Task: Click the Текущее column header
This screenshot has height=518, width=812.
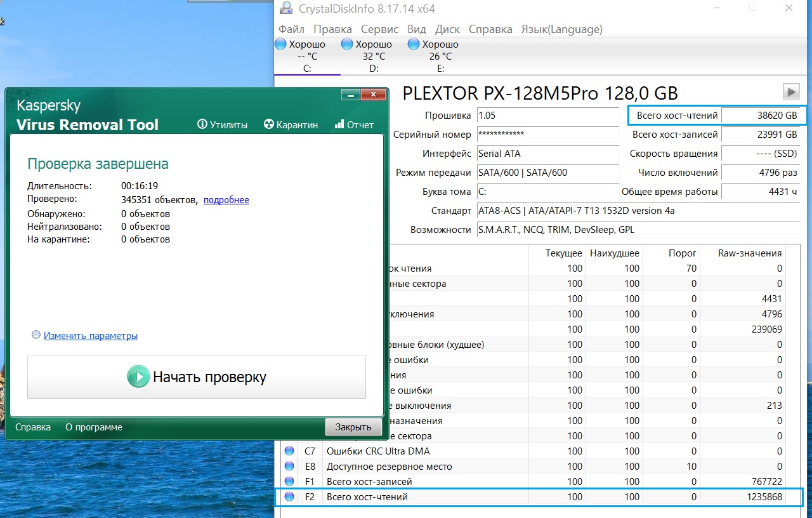Action: click(x=564, y=253)
